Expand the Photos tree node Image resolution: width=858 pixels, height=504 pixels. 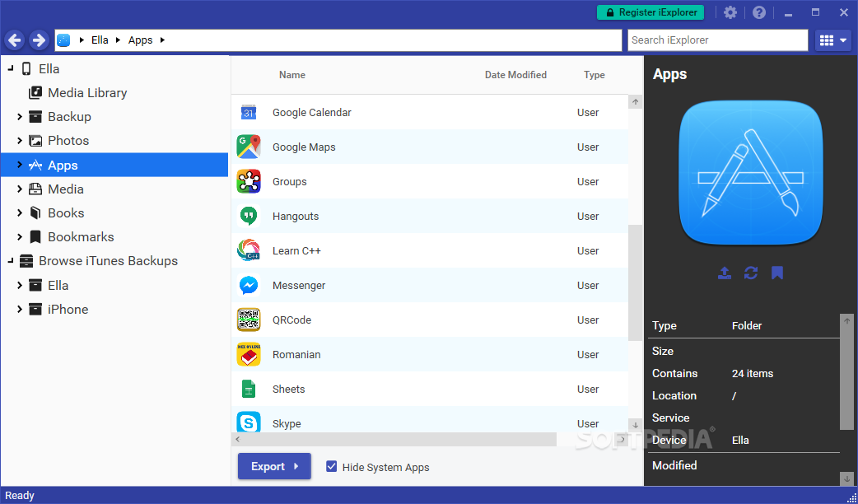[20, 141]
